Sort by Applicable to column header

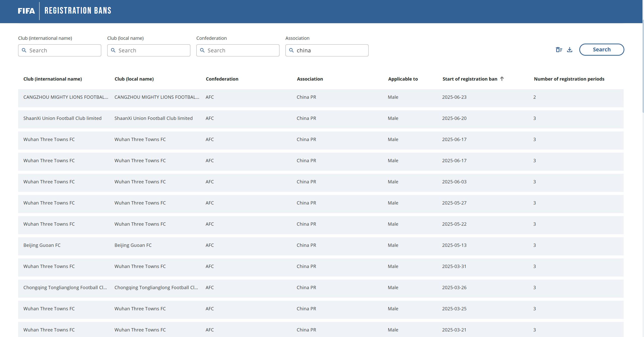(403, 79)
